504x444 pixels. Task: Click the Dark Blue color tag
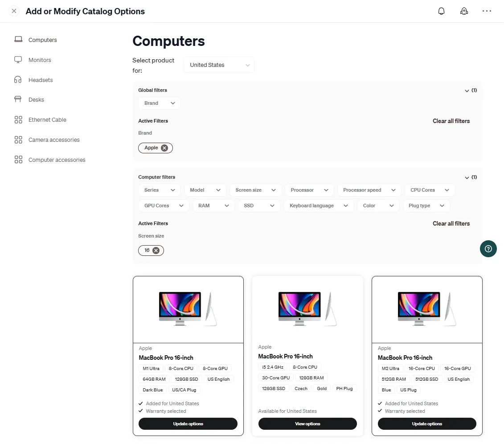click(x=153, y=390)
